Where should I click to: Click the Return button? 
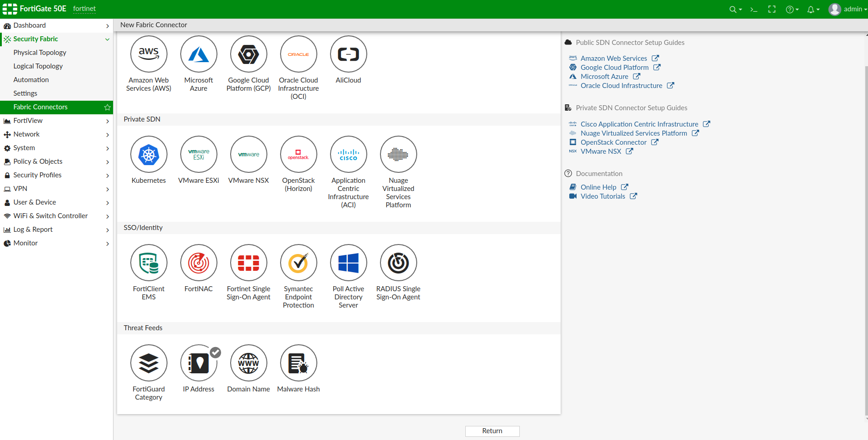(492, 431)
